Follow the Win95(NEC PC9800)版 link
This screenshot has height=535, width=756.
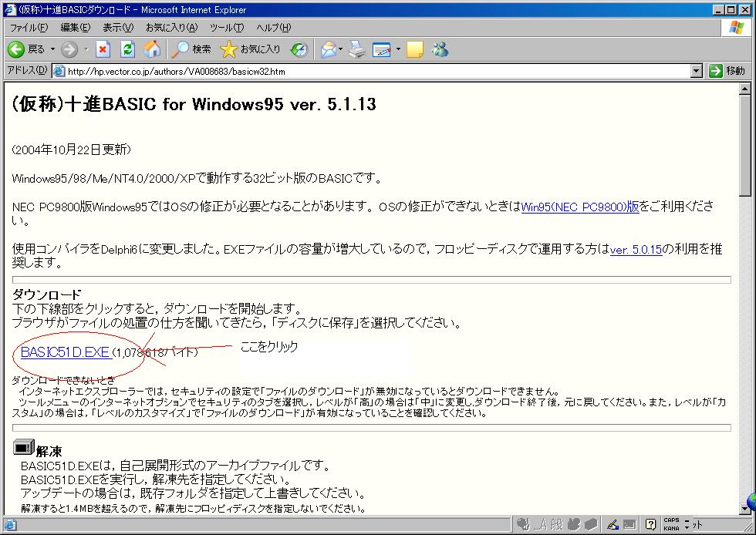(580, 207)
